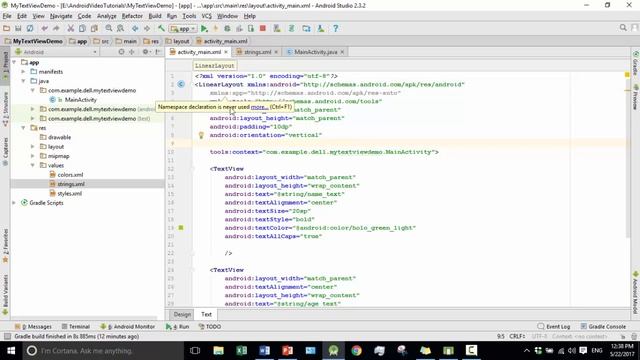The height and width of the screenshot is (360, 640).
Task: Redo the action via the toolbar arrow
Action: 56,29
